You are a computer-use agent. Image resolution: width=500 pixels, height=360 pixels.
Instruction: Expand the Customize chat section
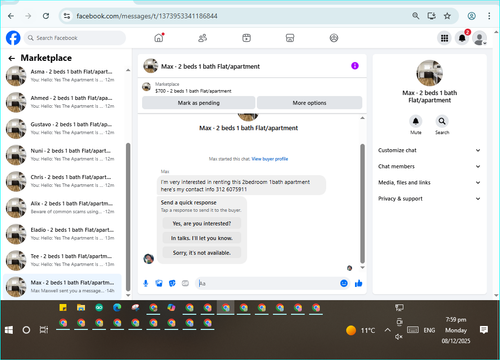pyautogui.click(x=429, y=150)
